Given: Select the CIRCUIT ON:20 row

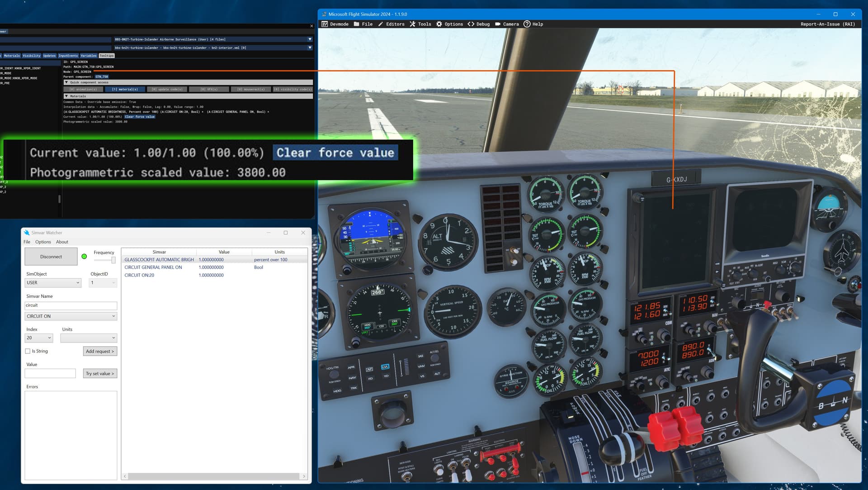Looking at the screenshot, I should pos(214,275).
